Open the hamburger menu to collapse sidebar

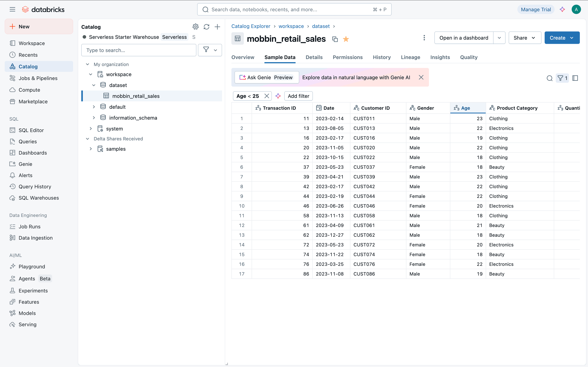point(12,10)
